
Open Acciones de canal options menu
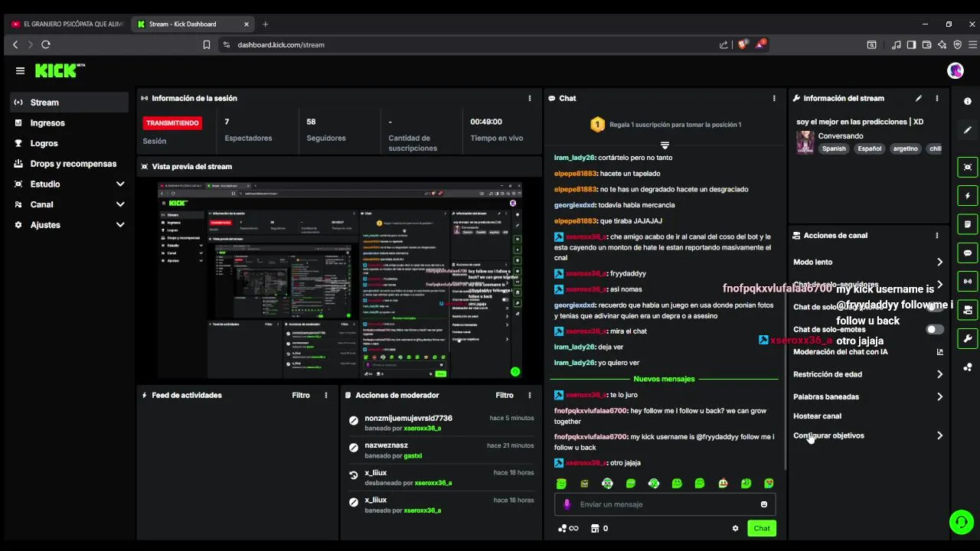[937, 236]
